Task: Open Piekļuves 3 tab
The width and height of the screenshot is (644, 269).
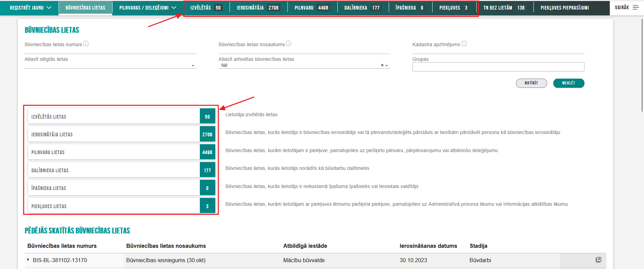Action: point(454,8)
